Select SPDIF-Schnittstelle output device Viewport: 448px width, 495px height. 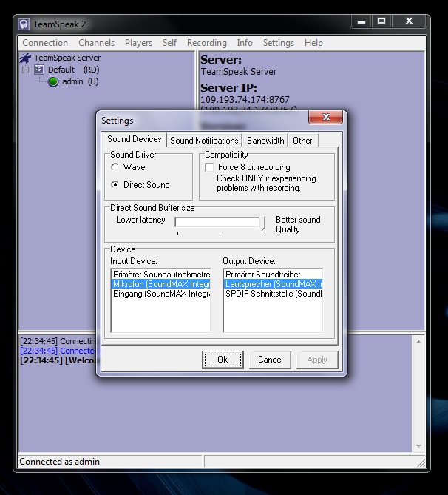click(274, 294)
